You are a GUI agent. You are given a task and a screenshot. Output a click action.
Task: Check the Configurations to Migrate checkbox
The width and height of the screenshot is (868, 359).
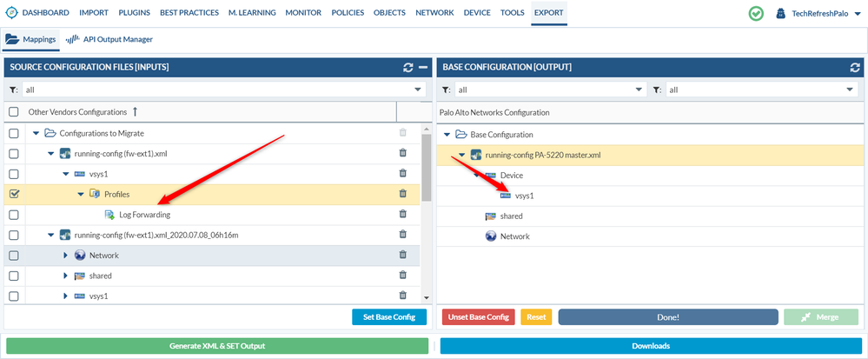pyautogui.click(x=14, y=133)
